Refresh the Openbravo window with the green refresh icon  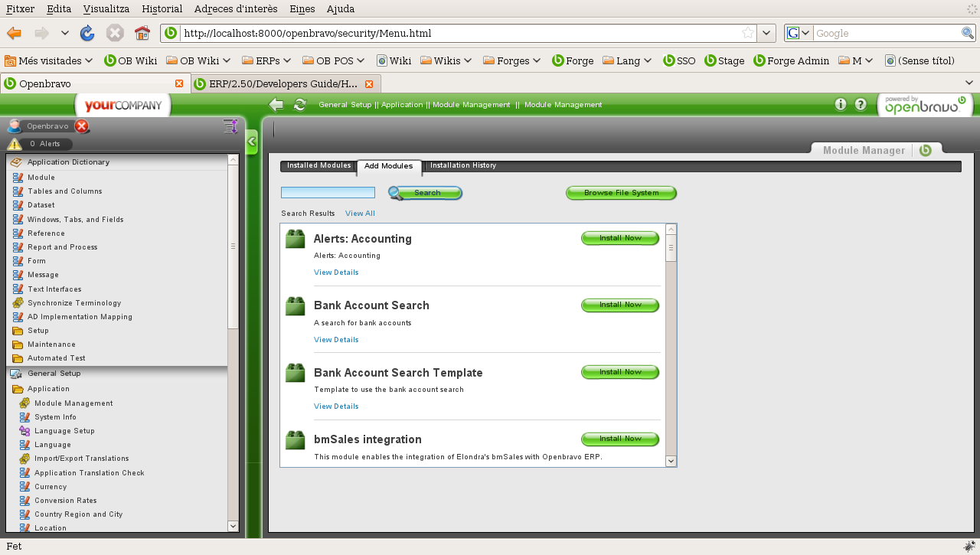click(299, 105)
